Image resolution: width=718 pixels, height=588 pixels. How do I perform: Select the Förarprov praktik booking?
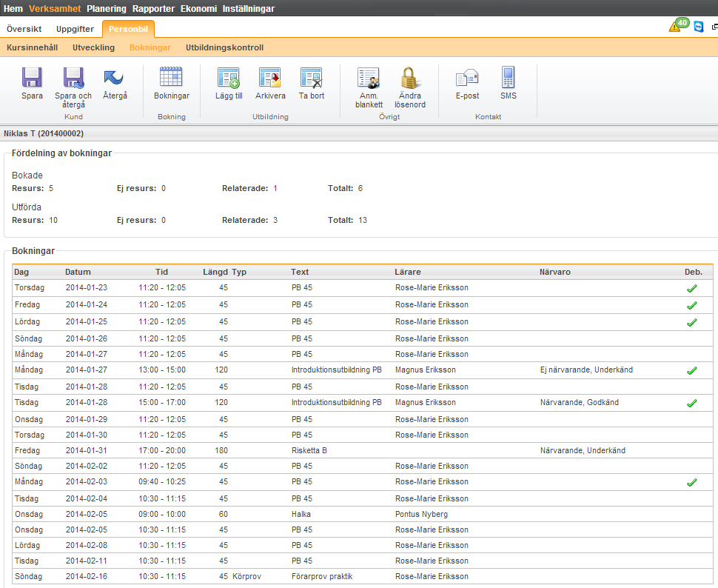[x=322, y=577]
